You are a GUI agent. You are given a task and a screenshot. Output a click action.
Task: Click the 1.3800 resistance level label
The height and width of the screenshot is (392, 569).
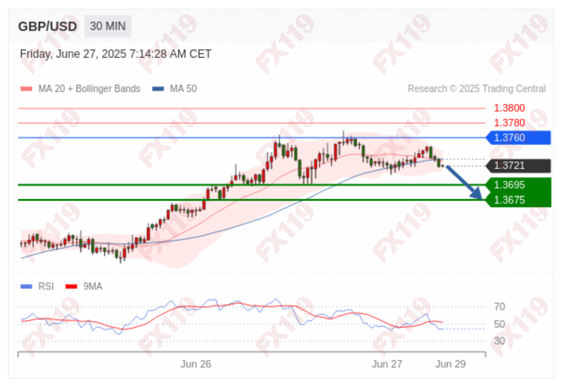click(x=509, y=108)
